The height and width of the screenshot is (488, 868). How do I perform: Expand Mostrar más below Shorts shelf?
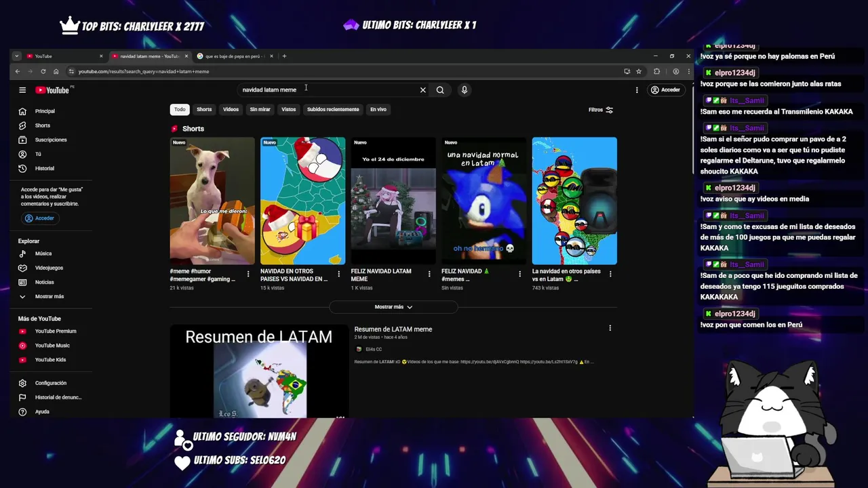[393, 307]
